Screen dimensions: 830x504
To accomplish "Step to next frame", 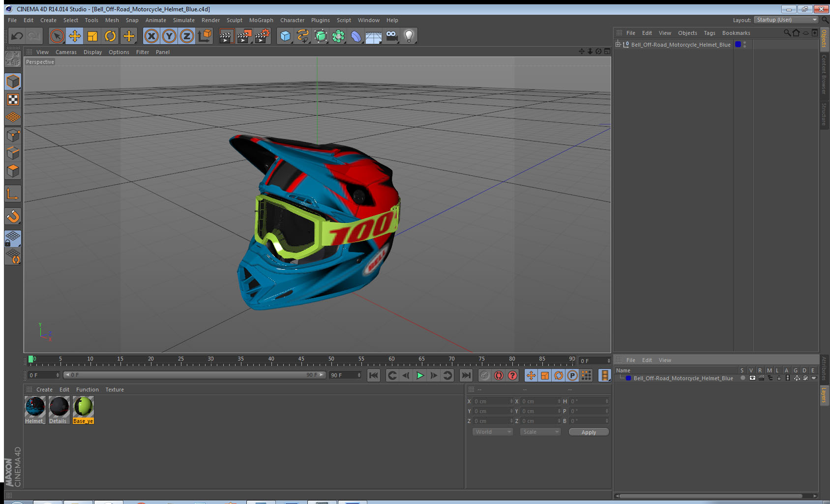I will click(x=434, y=375).
